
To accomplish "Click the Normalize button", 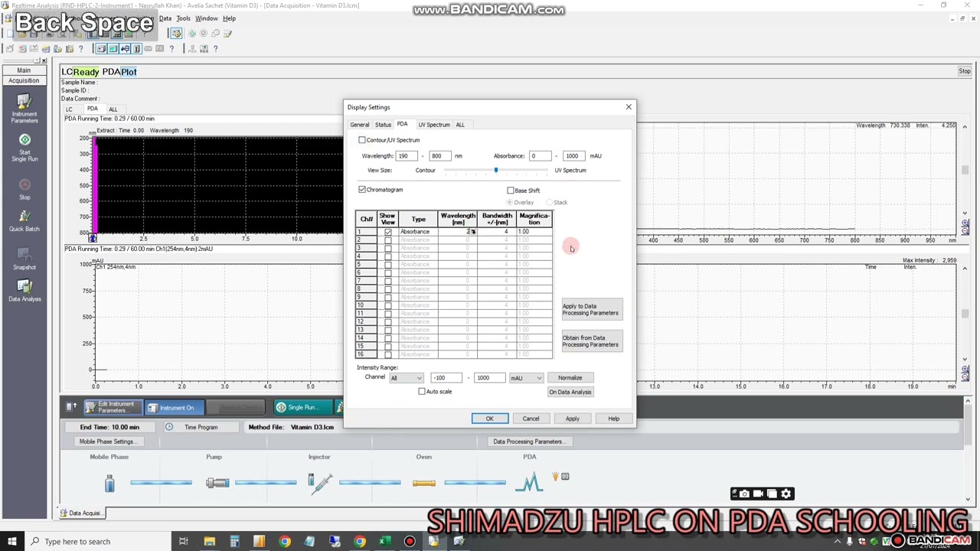I will point(570,378).
